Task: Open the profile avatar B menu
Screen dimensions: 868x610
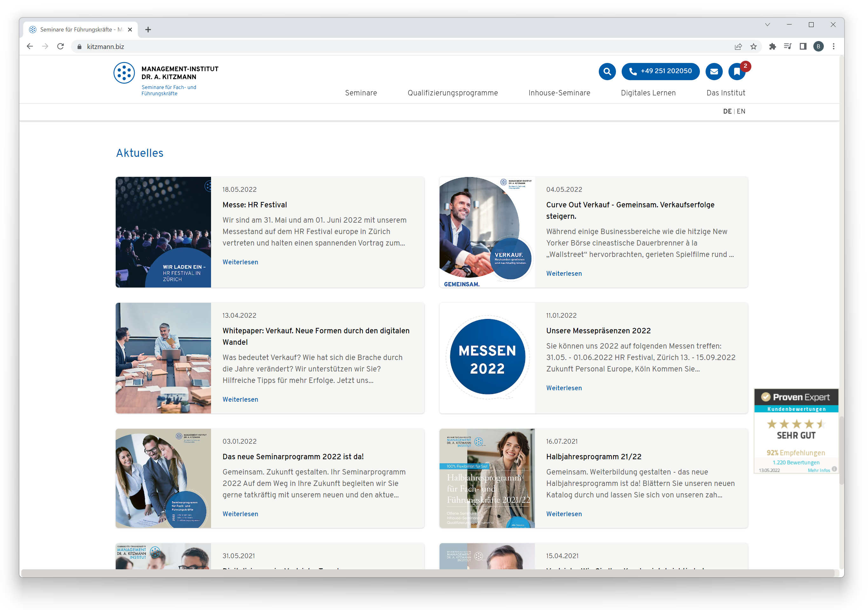Action: 818,46
